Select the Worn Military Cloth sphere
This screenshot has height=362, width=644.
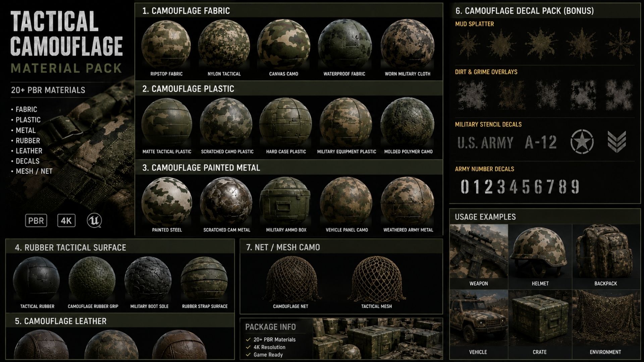tap(408, 44)
